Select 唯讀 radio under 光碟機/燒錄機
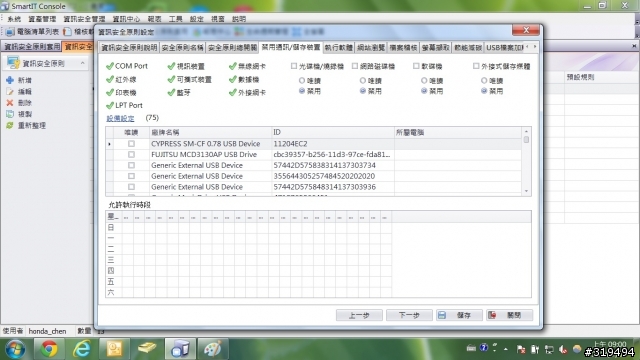The height and width of the screenshot is (360, 640). [x=302, y=80]
